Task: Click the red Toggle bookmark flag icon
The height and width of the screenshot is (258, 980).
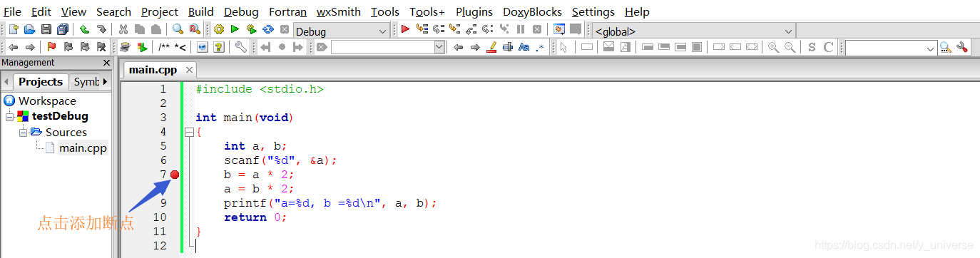Action: (51, 47)
